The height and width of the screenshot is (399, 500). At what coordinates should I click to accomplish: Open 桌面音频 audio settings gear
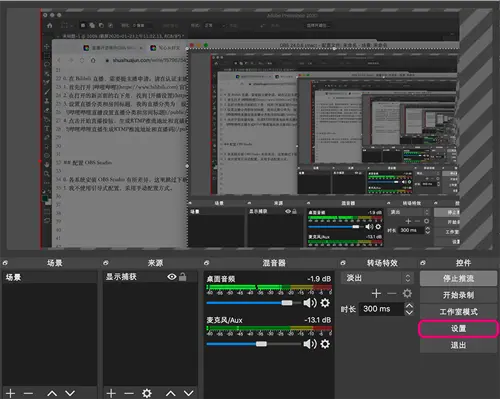click(325, 303)
